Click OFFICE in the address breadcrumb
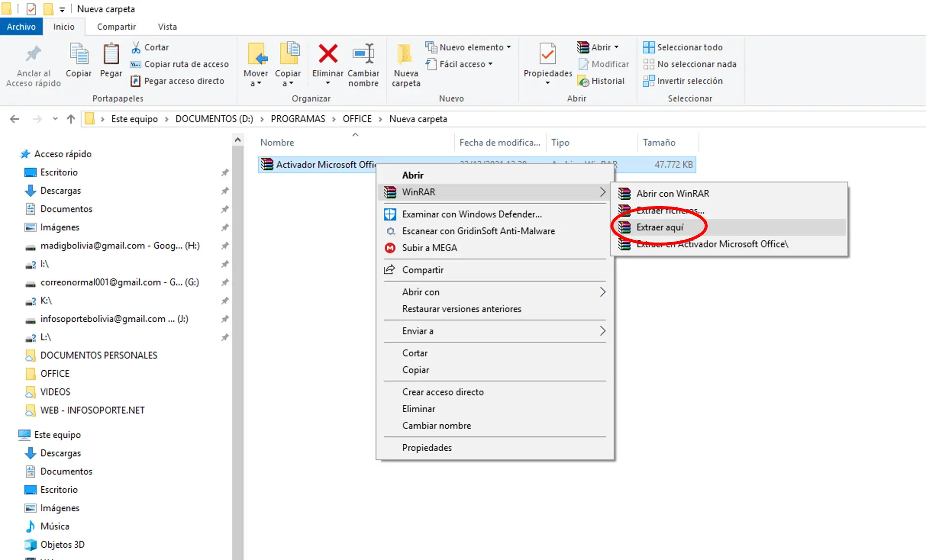The height and width of the screenshot is (560, 926). 357,119
